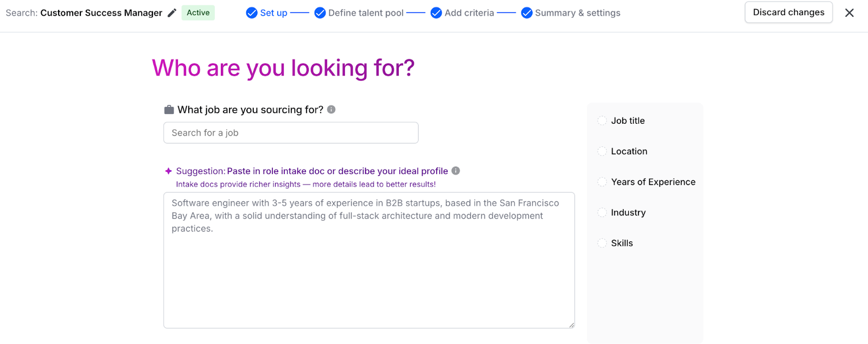The height and width of the screenshot is (344, 868).
Task: Select the Skills criteria circle
Action: pyautogui.click(x=602, y=243)
